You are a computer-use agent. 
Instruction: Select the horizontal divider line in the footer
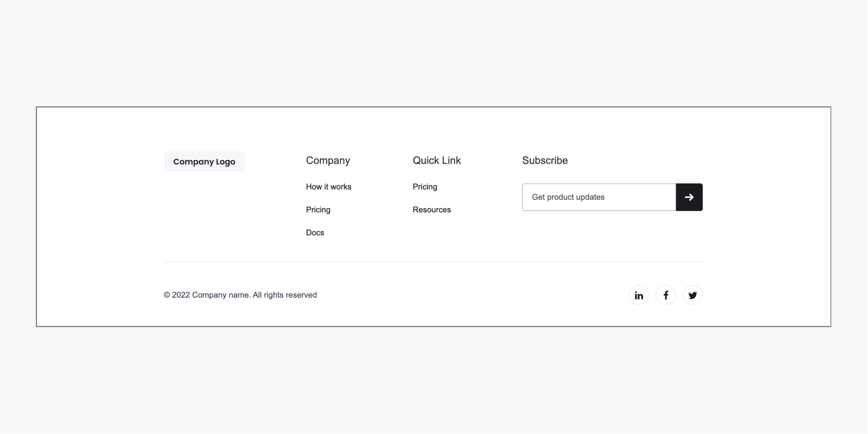433,262
